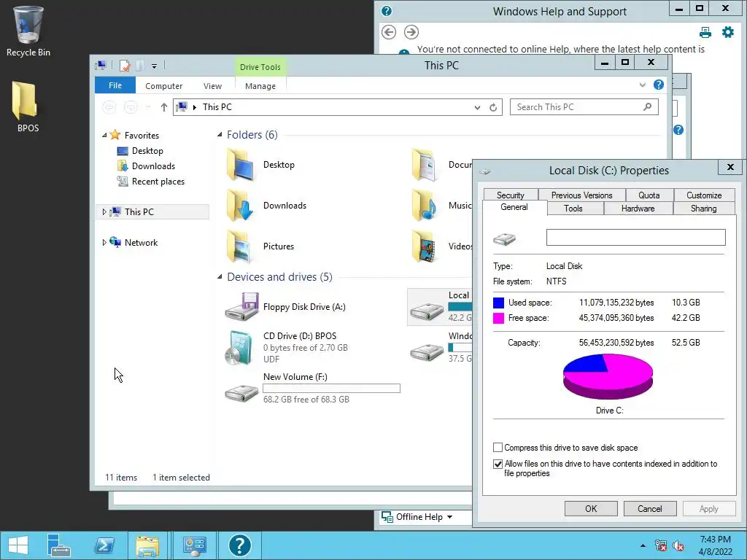
Task: Select the Documents folder icon
Action: tap(425, 165)
